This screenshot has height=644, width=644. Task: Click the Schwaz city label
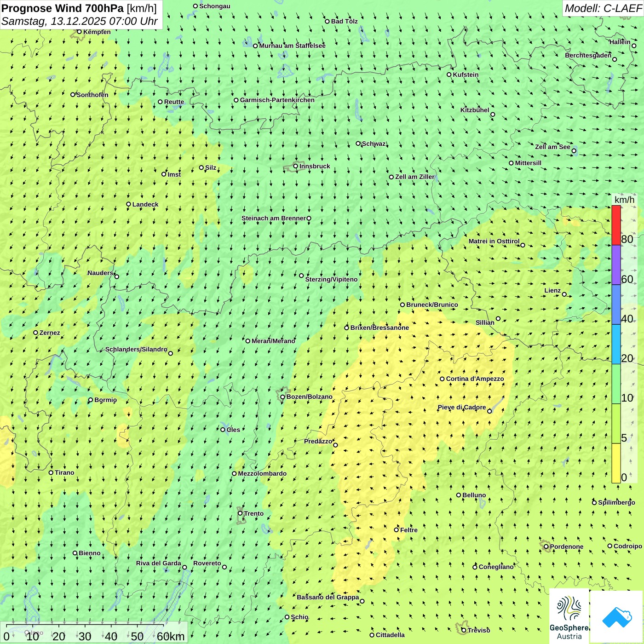(374, 144)
